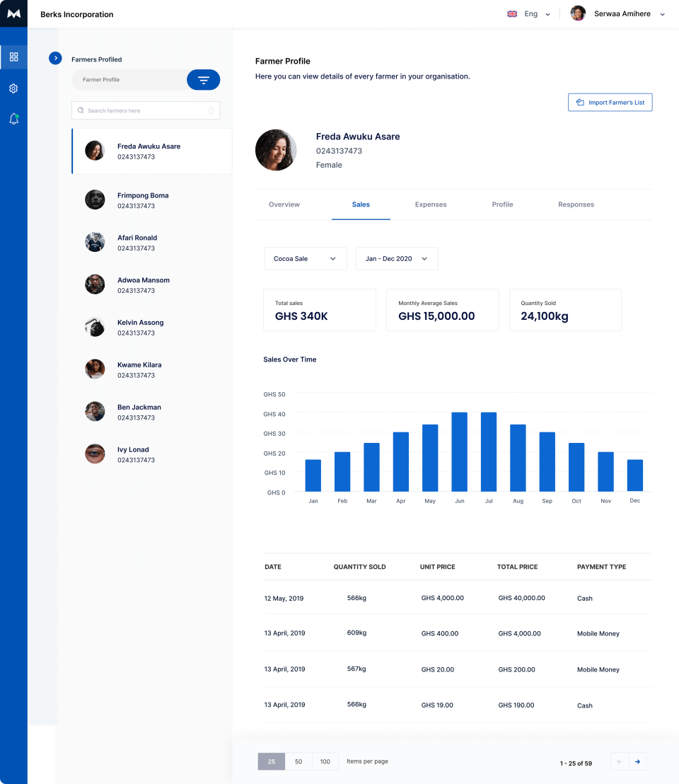Click the Import Farmer's List button
Viewport: 679px width, 784px height.
pos(610,102)
